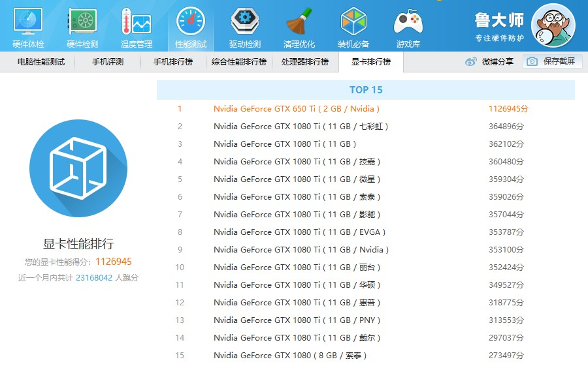Click your GPU score 1126945 under 显卡性能排行

[x=113, y=261]
